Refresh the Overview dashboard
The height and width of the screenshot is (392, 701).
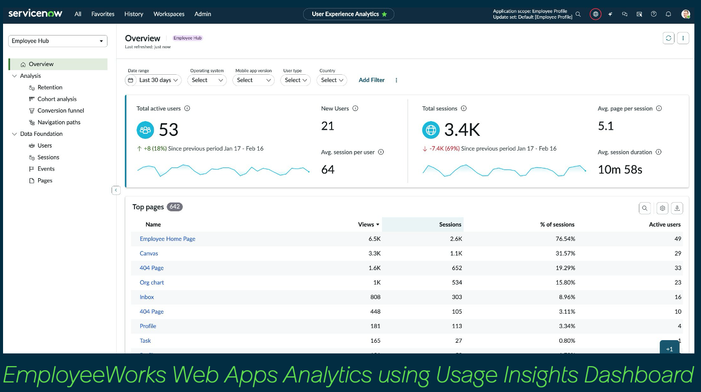tap(668, 38)
